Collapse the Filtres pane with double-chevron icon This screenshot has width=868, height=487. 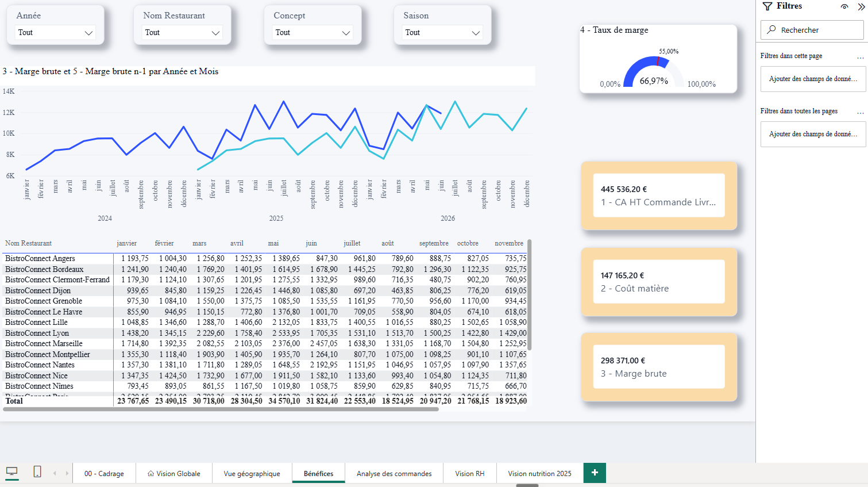point(861,6)
